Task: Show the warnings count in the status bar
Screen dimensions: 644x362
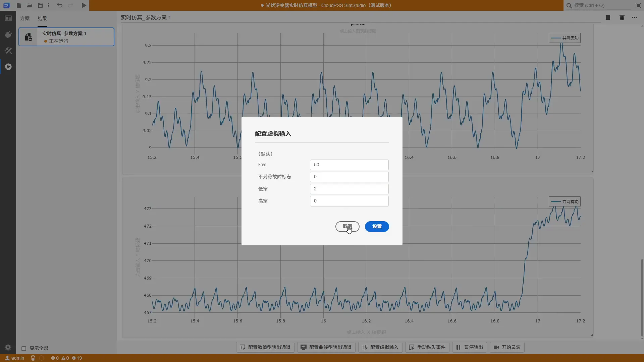Action: (x=65, y=358)
